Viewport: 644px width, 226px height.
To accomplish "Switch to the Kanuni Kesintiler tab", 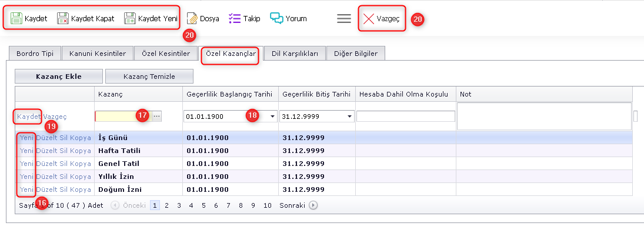I will pos(98,54).
